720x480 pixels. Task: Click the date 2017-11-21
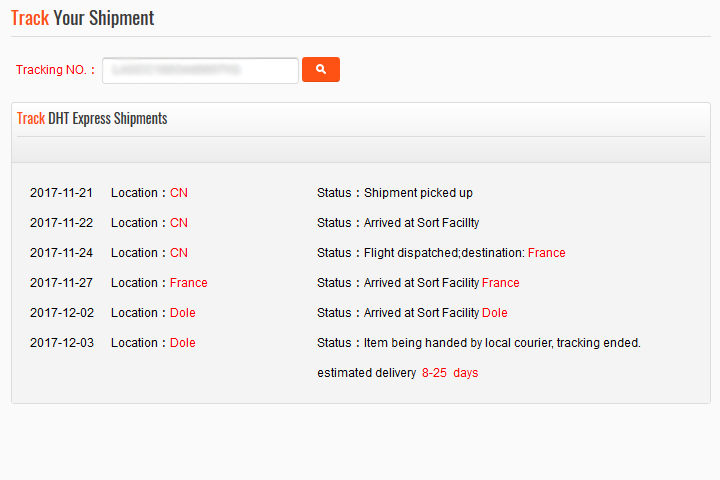[x=62, y=193]
